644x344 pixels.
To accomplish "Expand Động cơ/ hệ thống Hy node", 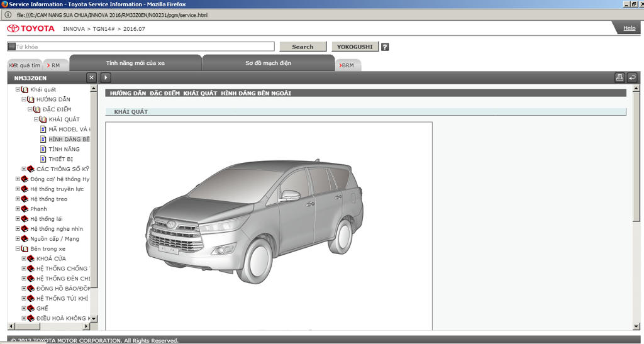I will click(18, 179).
